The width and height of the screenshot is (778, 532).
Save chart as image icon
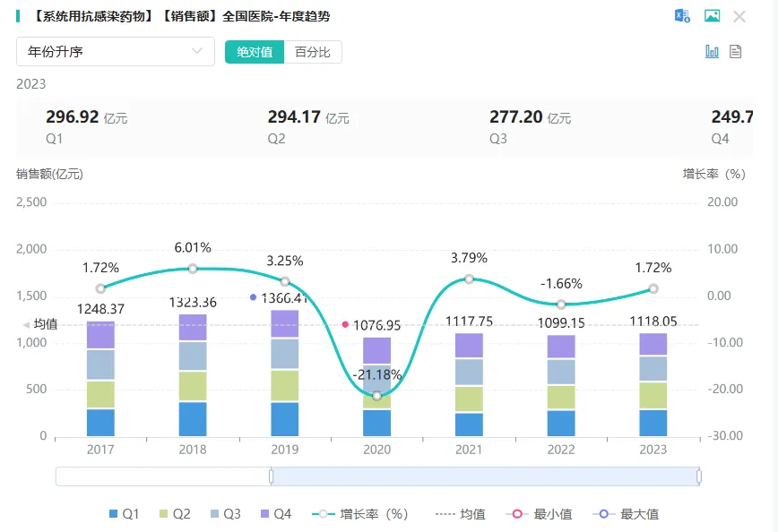pyautogui.click(x=712, y=16)
